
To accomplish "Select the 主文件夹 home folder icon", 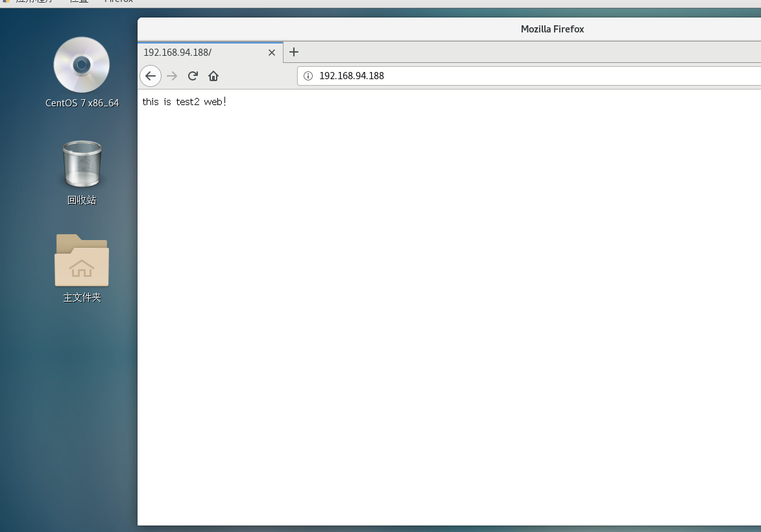I will (82, 260).
